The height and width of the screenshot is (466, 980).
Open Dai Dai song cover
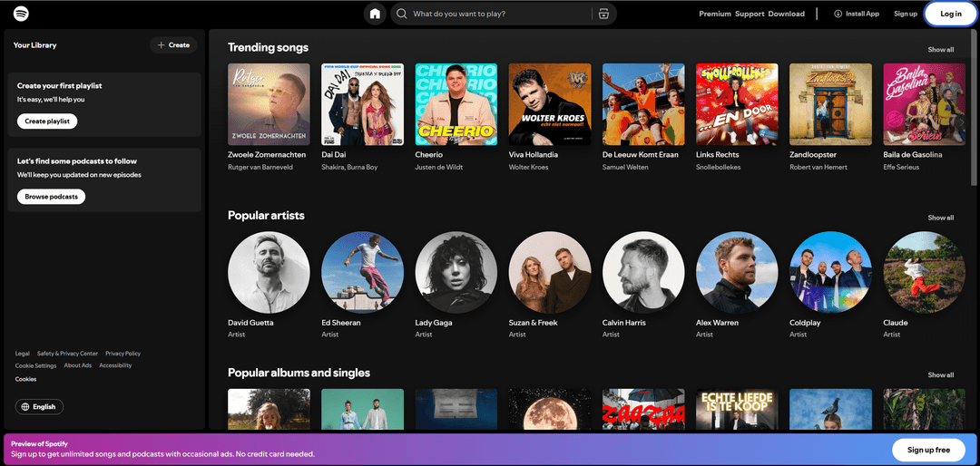pos(362,104)
